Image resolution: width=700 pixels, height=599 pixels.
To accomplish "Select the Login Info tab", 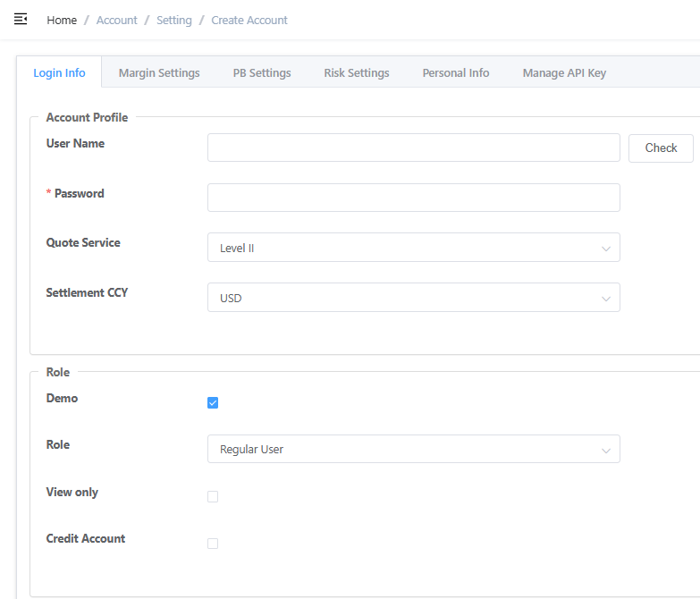I will pyautogui.click(x=59, y=72).
